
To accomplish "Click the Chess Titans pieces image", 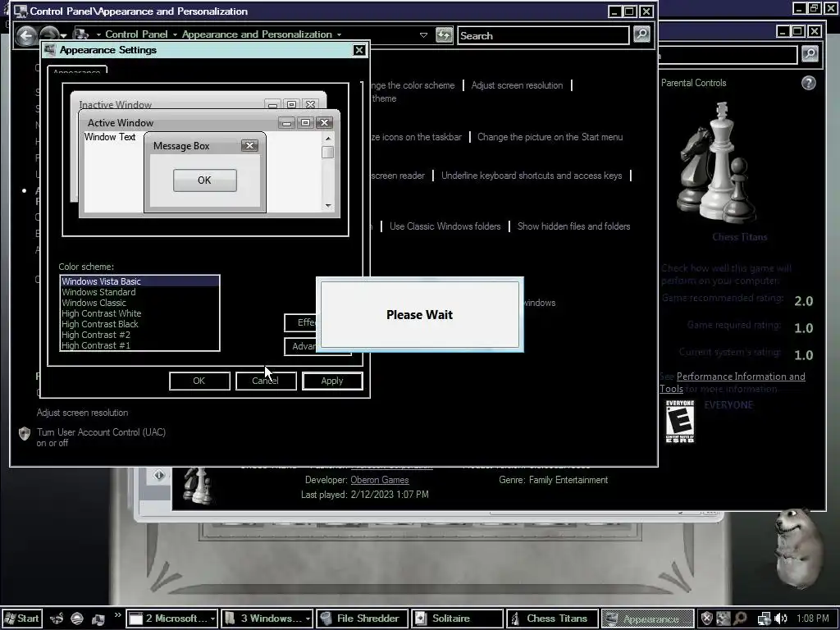I will [x=716, y=163].
